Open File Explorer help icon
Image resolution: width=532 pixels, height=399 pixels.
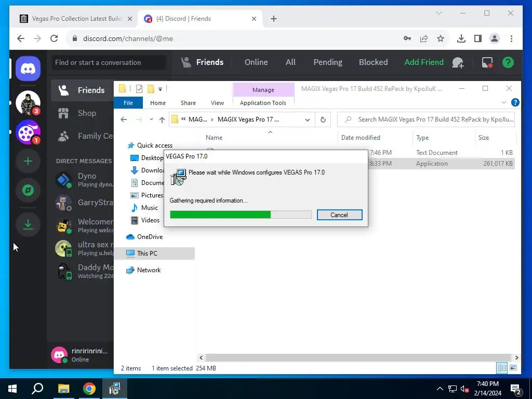point(515,102)
